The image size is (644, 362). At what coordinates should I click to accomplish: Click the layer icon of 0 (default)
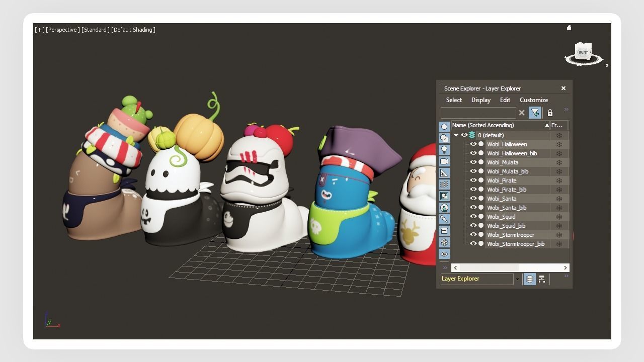472,135
